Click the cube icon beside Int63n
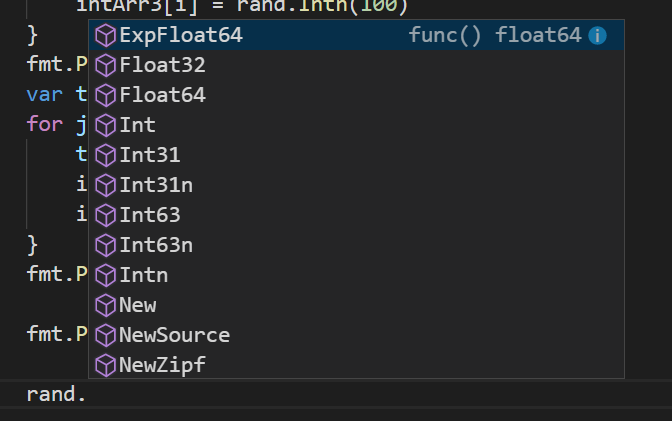The image size is (672, 421). pos(105,245)
